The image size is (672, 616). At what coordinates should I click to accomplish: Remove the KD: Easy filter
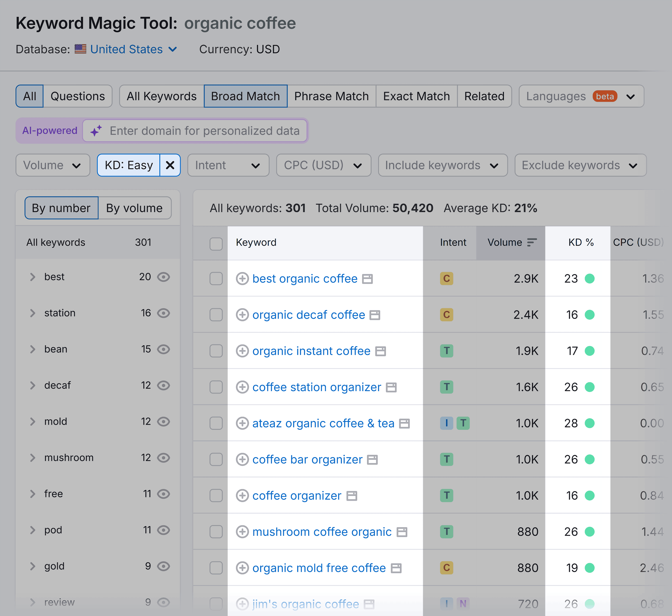170,165
